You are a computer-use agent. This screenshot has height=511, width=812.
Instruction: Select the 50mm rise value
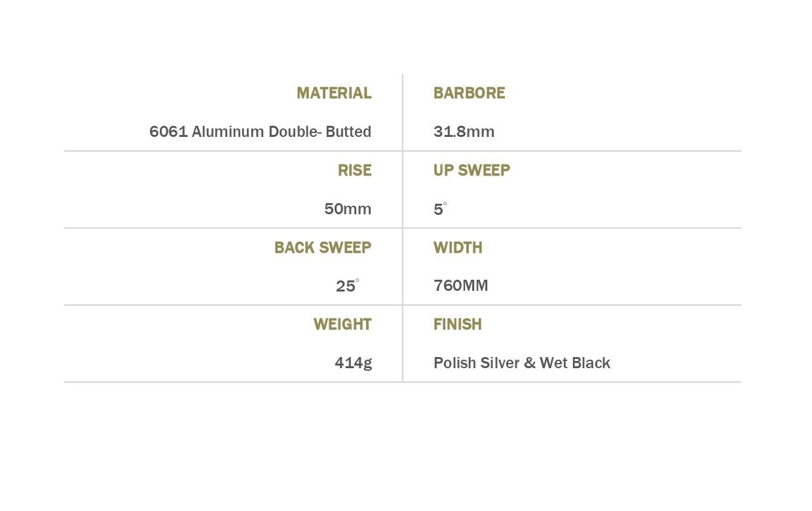tap(348, 209)
